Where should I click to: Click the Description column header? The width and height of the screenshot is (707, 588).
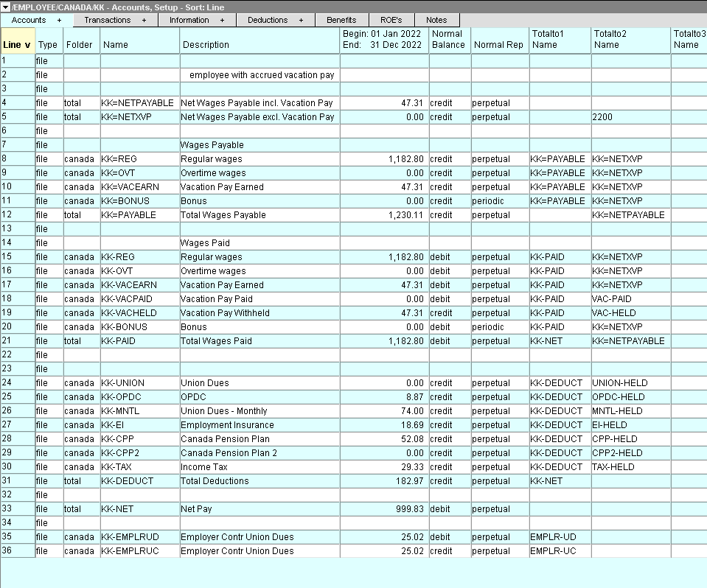click(206, 45)
